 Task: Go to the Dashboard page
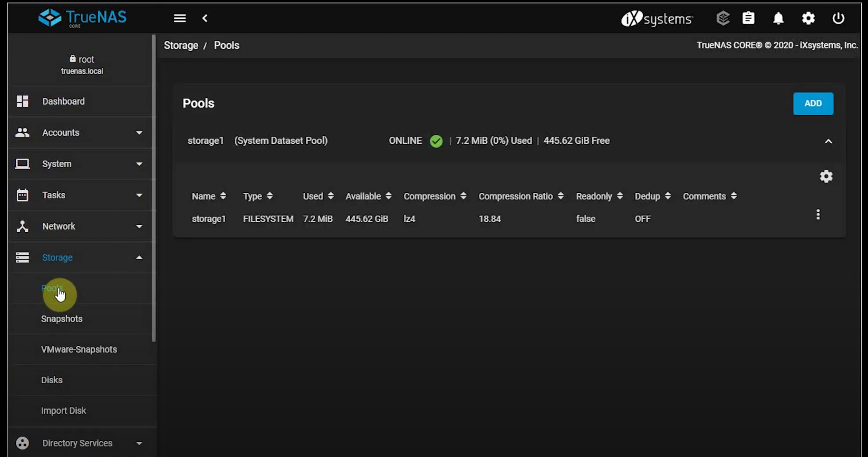63,101
